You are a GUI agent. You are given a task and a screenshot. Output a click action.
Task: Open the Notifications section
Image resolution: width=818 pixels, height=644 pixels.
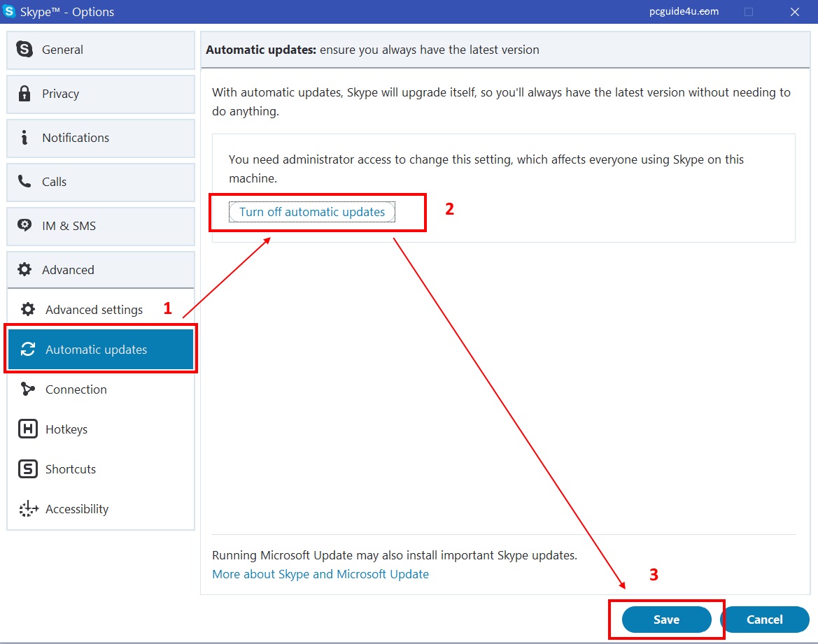[x=101, y=138]
